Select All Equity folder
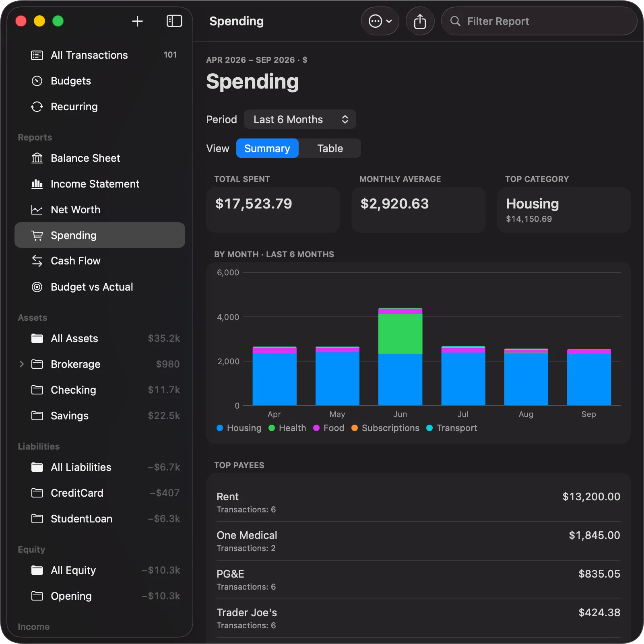 (100, 570)
